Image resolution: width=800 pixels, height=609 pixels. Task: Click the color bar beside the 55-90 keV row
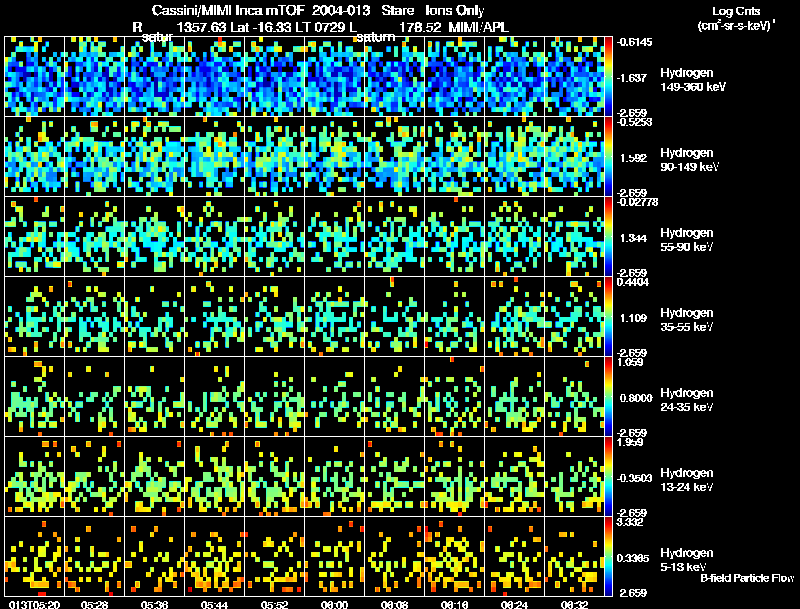coord(608,237)
